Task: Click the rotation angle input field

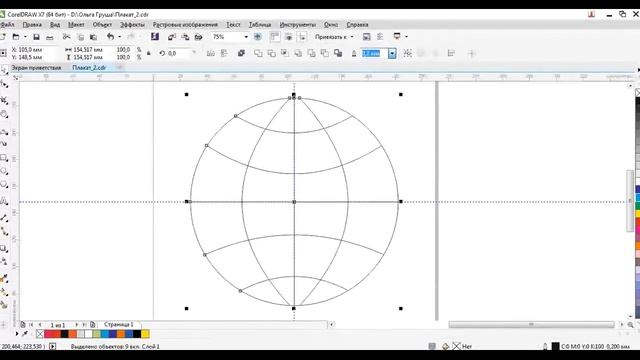Action: 178,53
